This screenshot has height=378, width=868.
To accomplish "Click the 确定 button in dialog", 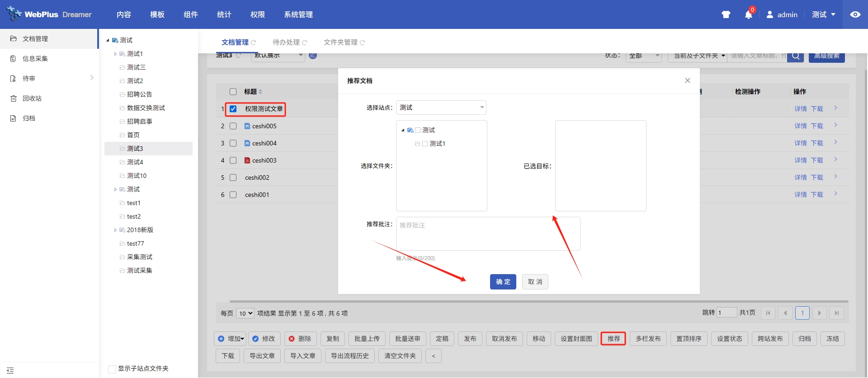I will coord(503,282).
